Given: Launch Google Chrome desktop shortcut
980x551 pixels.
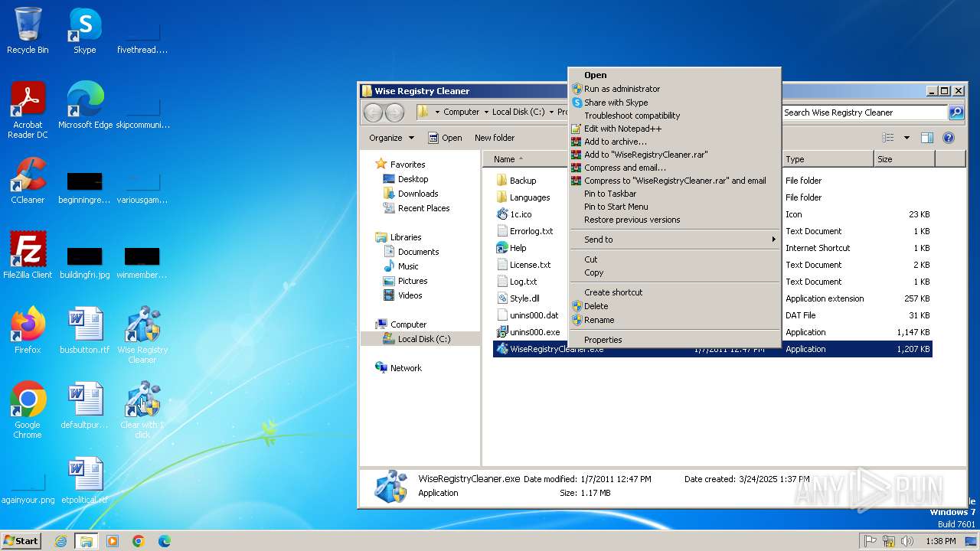Looking at the screenshot, I should coord(28,410).
